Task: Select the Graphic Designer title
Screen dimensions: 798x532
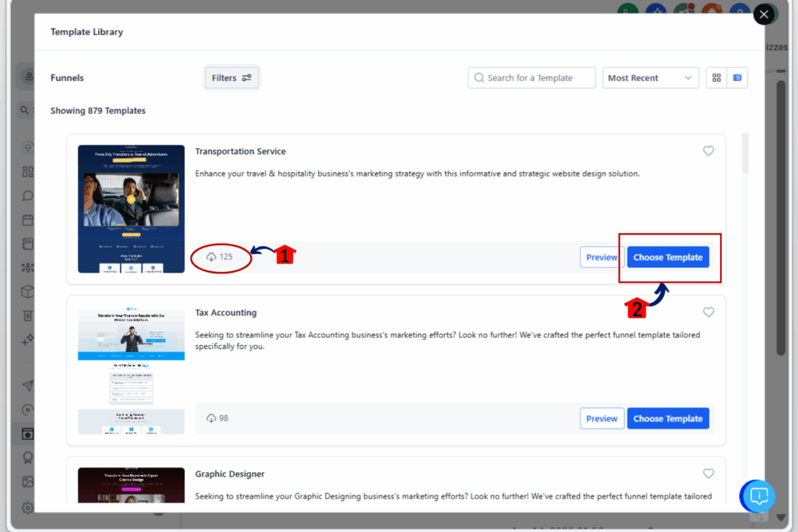Action: tap(230, 474)
